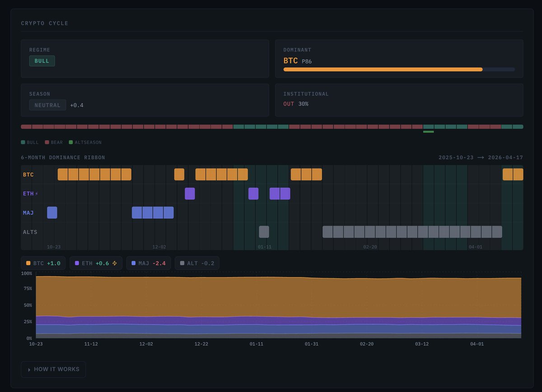Click the green BULL legend square

click(x=23, y=142)
